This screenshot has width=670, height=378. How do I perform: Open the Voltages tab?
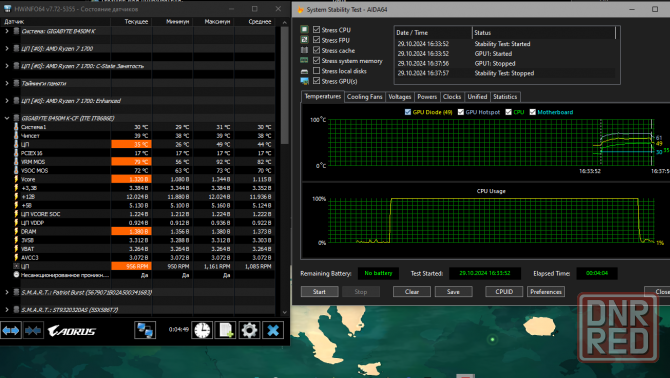[x=400, y=97]
